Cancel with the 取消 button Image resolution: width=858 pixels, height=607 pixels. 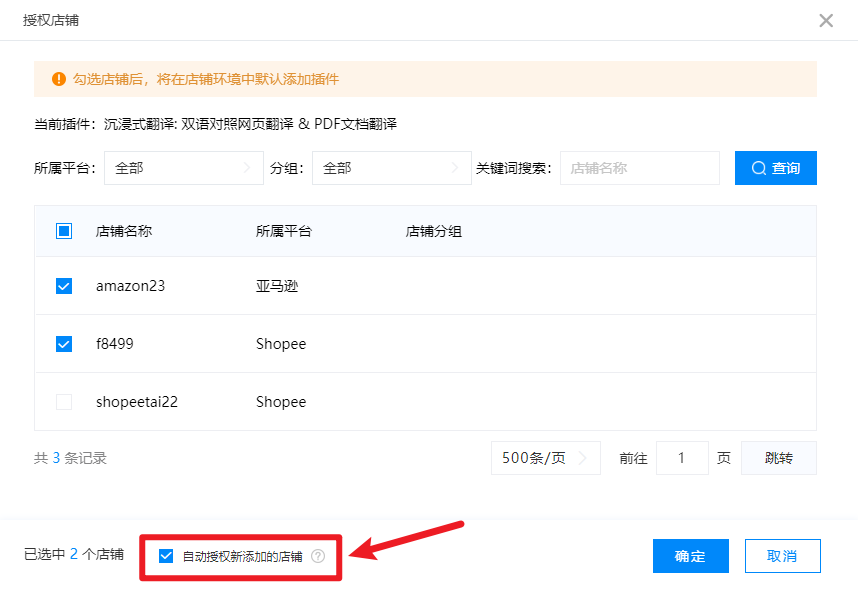(x=782, y=556)
